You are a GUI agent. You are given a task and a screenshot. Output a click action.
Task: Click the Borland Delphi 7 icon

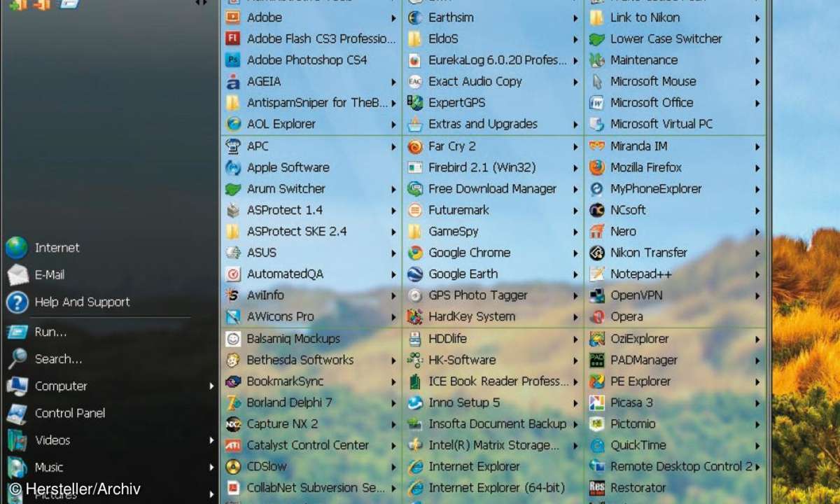click(x=233, y=402)
